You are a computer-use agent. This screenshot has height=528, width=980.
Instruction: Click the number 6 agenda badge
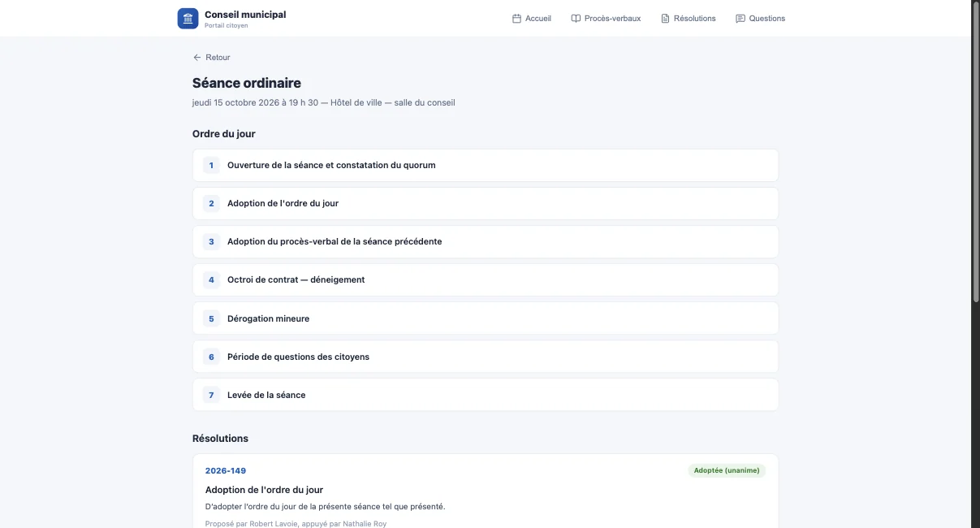coord(211,357)
